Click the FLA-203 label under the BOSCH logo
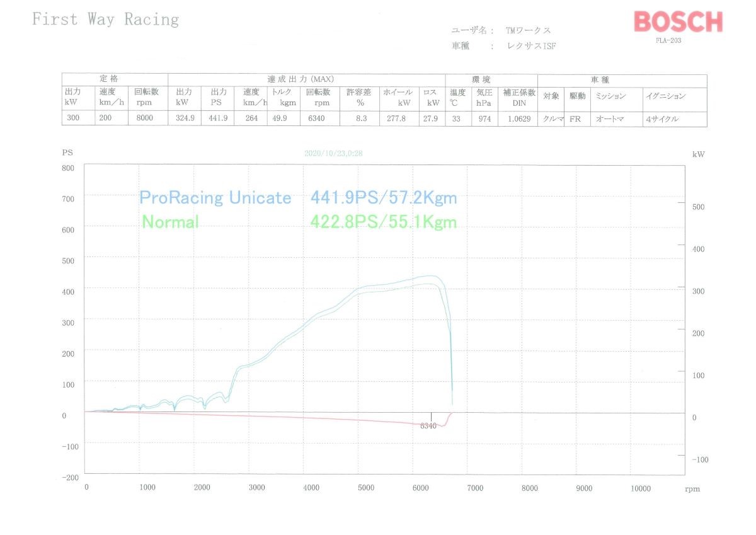Screen dimensions: 756x535 tap(668, 40)
